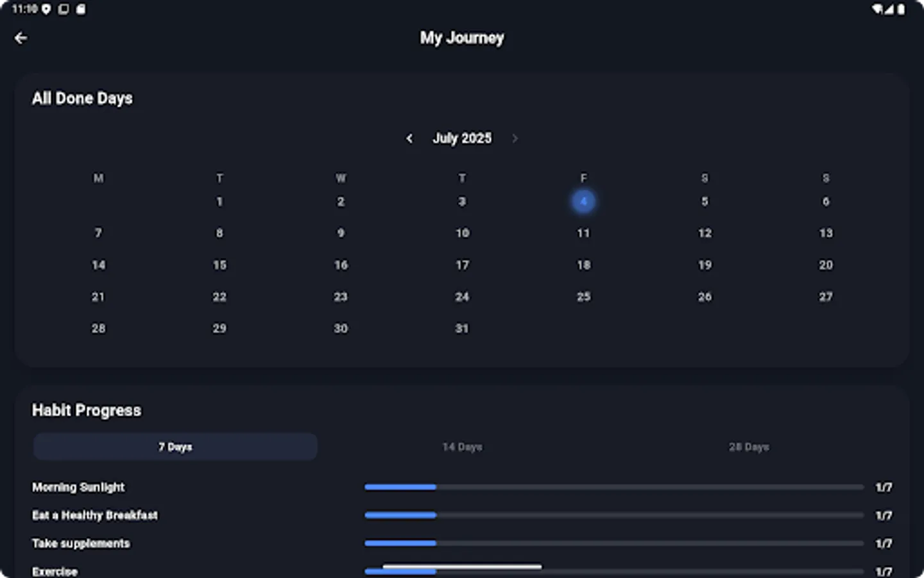Image resolution: width=924 pixels, height=578 pixels.
Task: Select July 31 on the calendar
Action: click(x=462, y=328)
